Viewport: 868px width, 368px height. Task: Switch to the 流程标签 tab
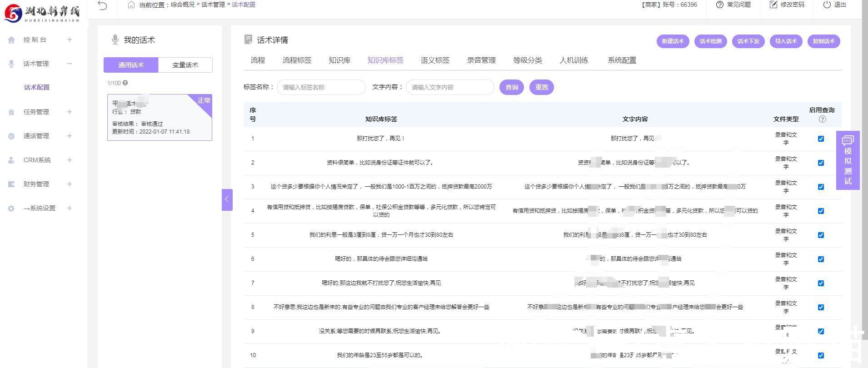click(297, 60)
